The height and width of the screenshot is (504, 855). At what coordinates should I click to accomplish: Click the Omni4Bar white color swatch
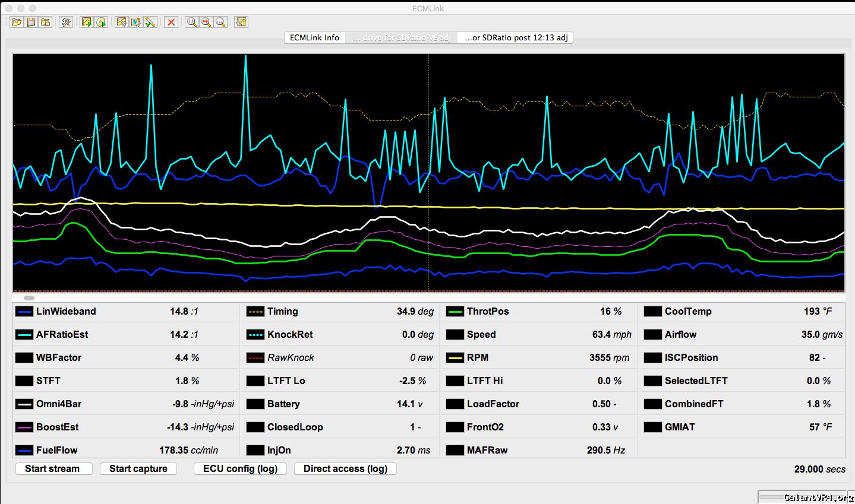24,404
